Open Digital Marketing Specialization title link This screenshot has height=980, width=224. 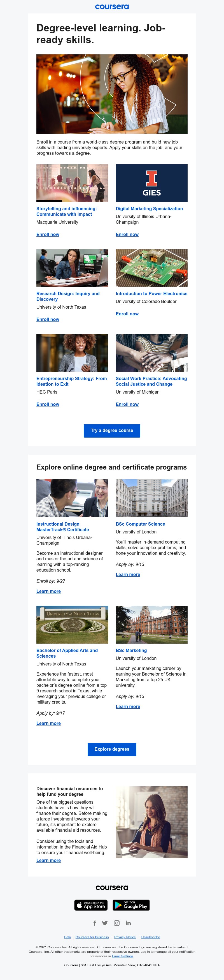pyautogui.click(x=150, y=209)
